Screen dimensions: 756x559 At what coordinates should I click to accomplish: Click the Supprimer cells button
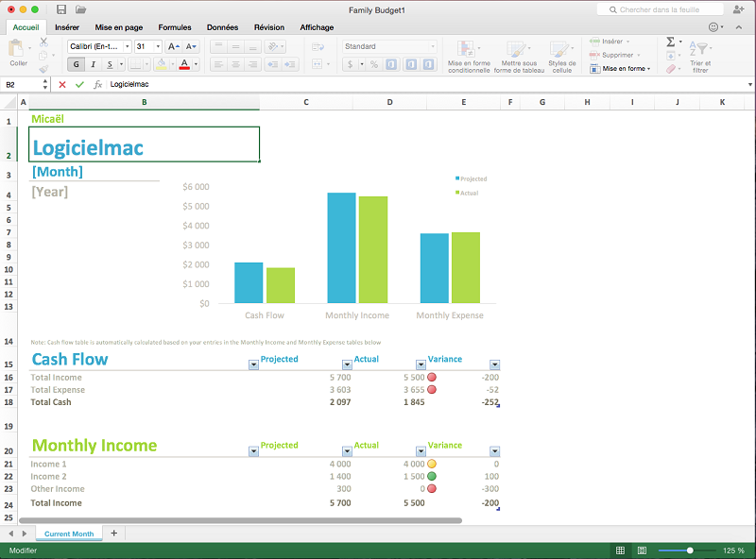pyautogui.click(x=615, y=55)
